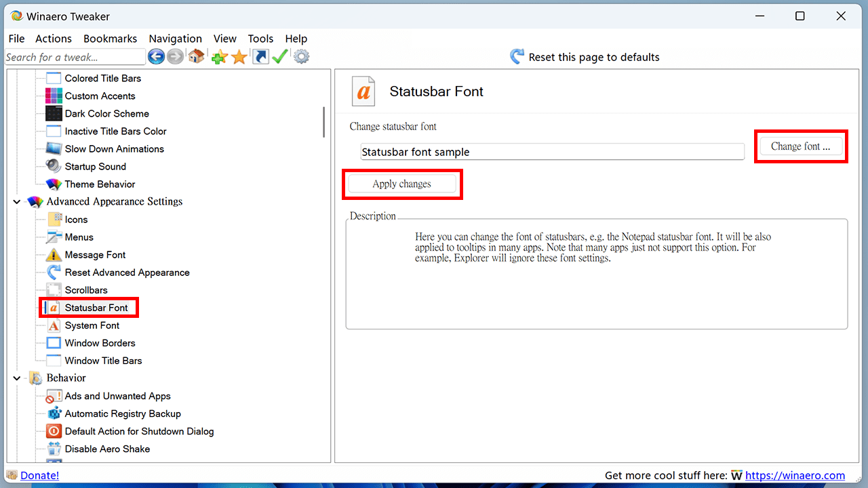Add bookmark with the green-plus star icon
Viewport: 868px width, 488px height.
[219, 57]
